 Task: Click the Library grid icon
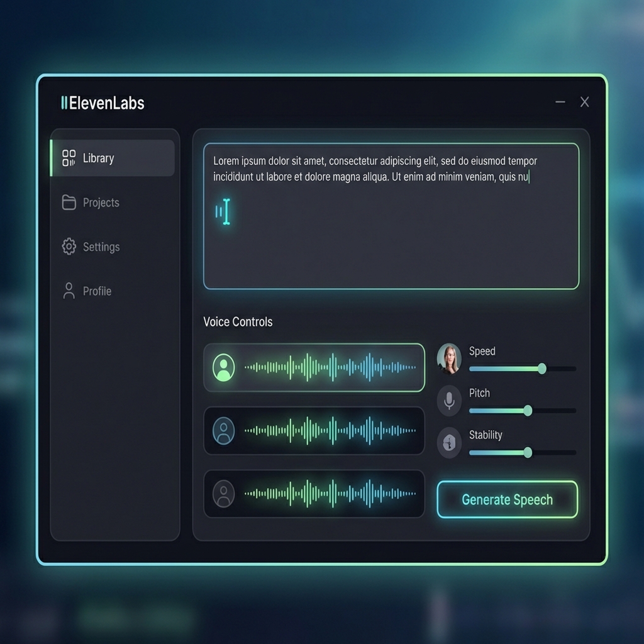pos(69,158)
